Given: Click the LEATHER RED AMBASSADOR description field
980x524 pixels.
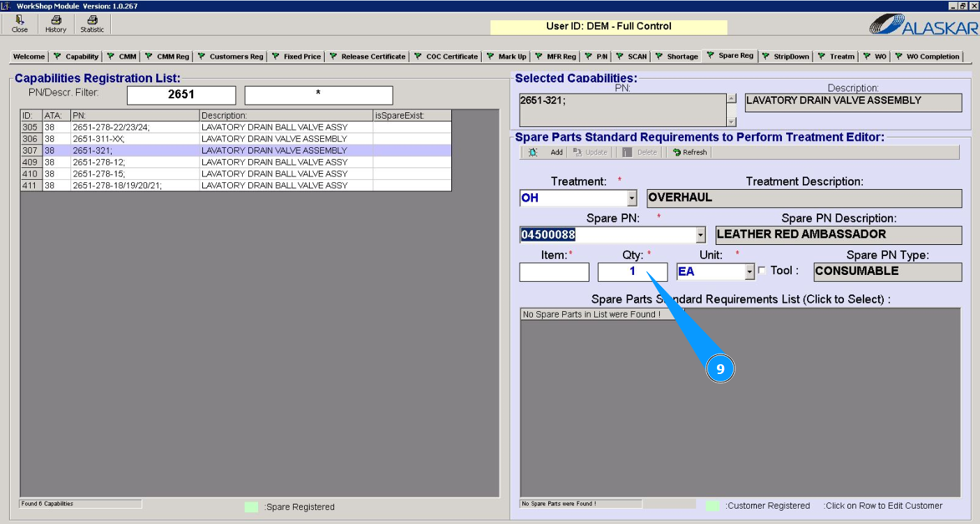Looking at the screenshot, I should 838,235.
